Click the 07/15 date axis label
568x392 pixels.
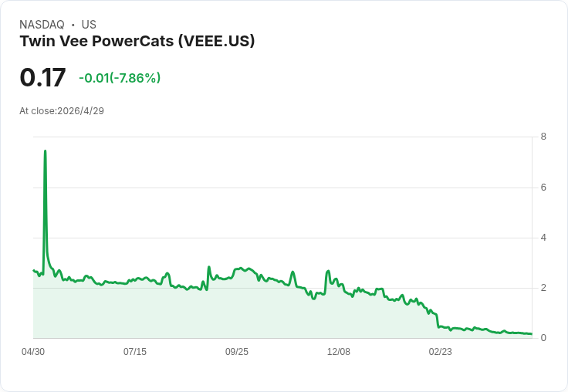click(x=135, y=352)
